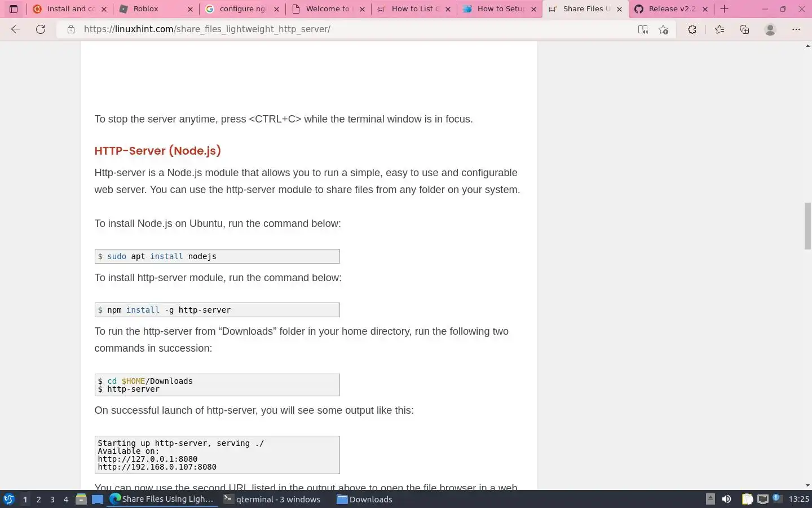Click the 'sudo apt install nodejs' code box

coord(217,256)
